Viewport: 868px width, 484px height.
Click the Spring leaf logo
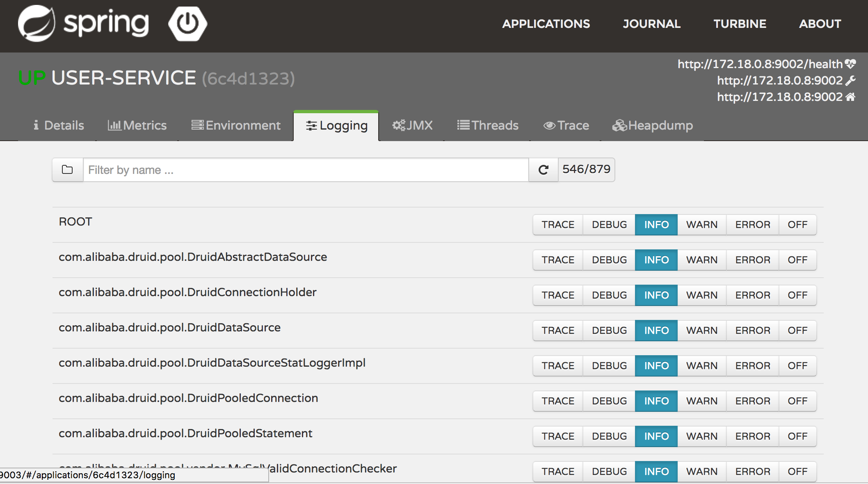37,23
